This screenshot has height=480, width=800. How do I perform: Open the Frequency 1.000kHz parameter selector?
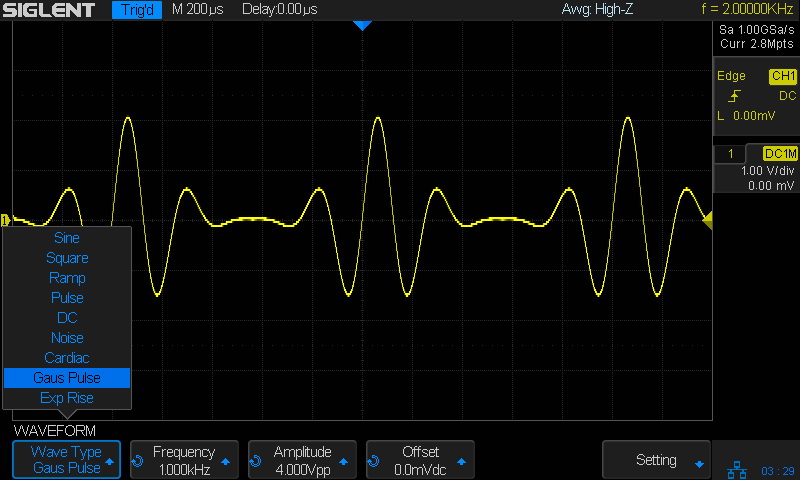tap(184, 460)
